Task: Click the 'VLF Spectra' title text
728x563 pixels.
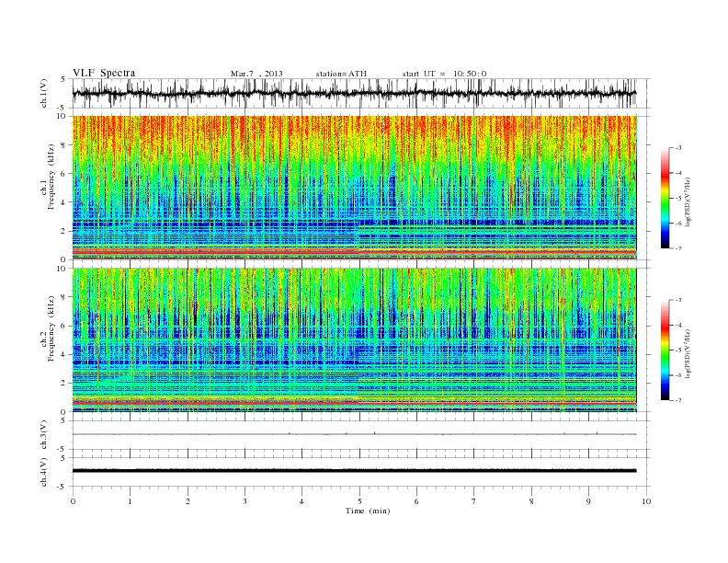Action: pos(104,73)
